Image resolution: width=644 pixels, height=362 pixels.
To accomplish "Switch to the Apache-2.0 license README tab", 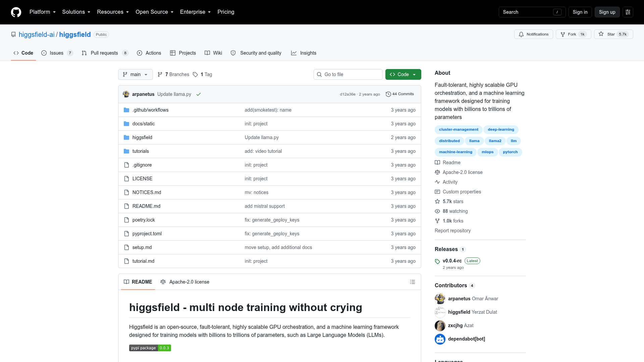I will (185, 282).
